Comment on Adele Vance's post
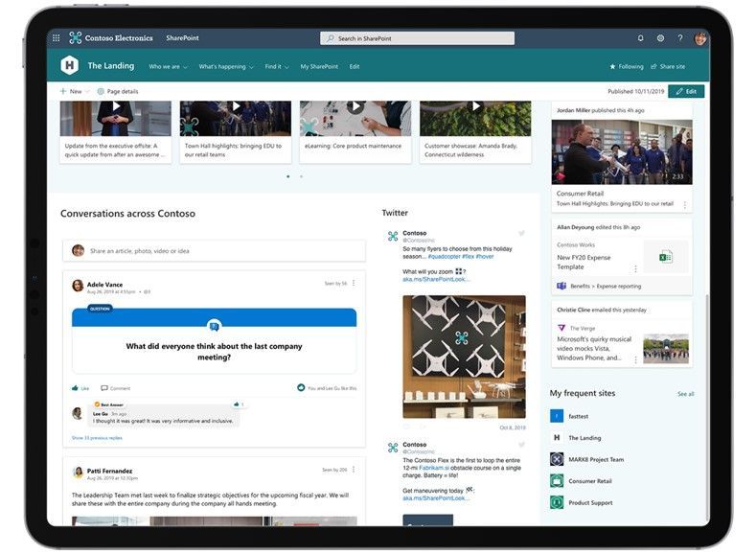 [116, 388]
